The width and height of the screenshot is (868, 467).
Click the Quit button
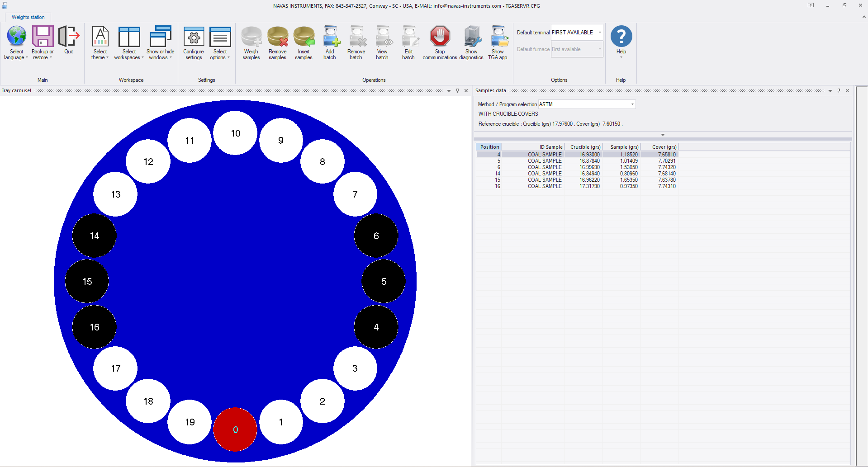coord(69,40)
